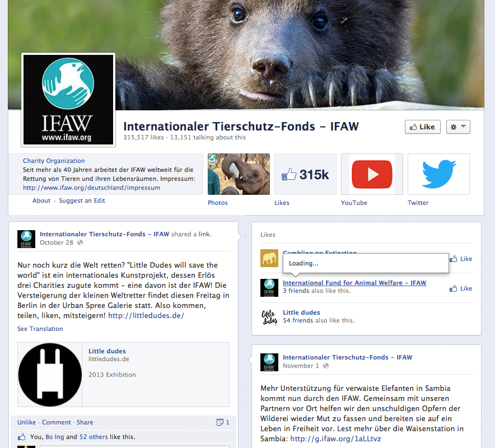Open the About page section

point(41,200)
